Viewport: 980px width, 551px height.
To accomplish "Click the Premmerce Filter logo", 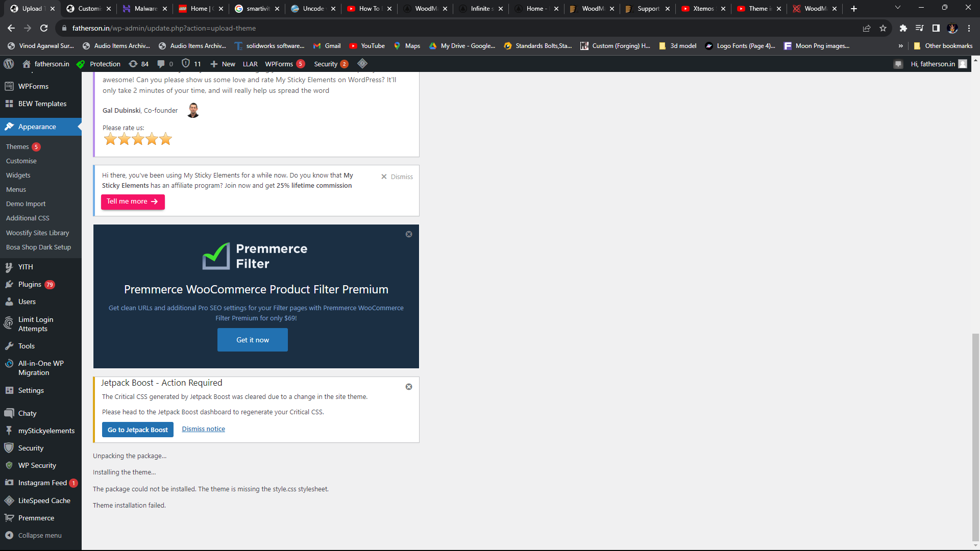I will tap(255, 256).
